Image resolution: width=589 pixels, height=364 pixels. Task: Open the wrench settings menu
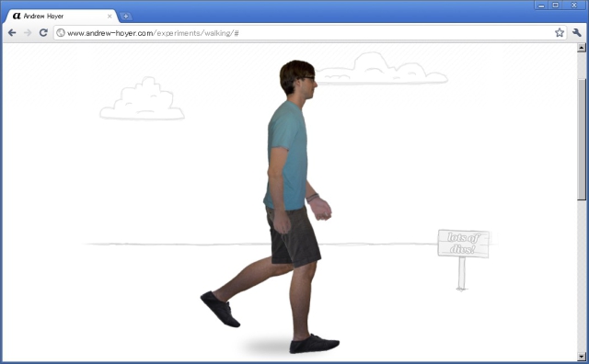pyautogui.click(x=577, y=33)
